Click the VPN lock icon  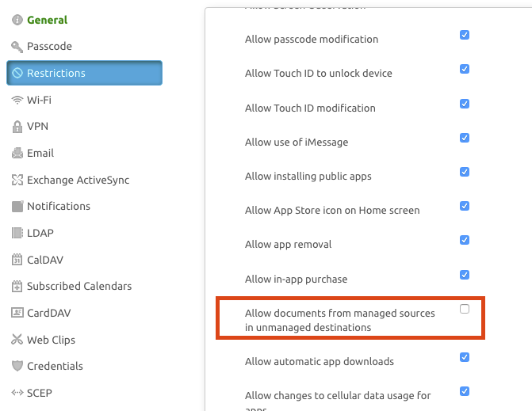[x=17, y=127]
